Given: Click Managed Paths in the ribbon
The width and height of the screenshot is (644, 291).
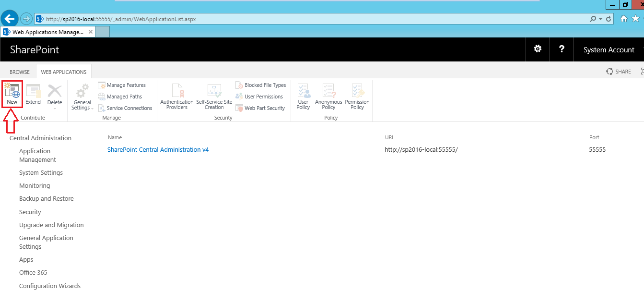Looking at the screenshot, I should (x=120, y=97).
